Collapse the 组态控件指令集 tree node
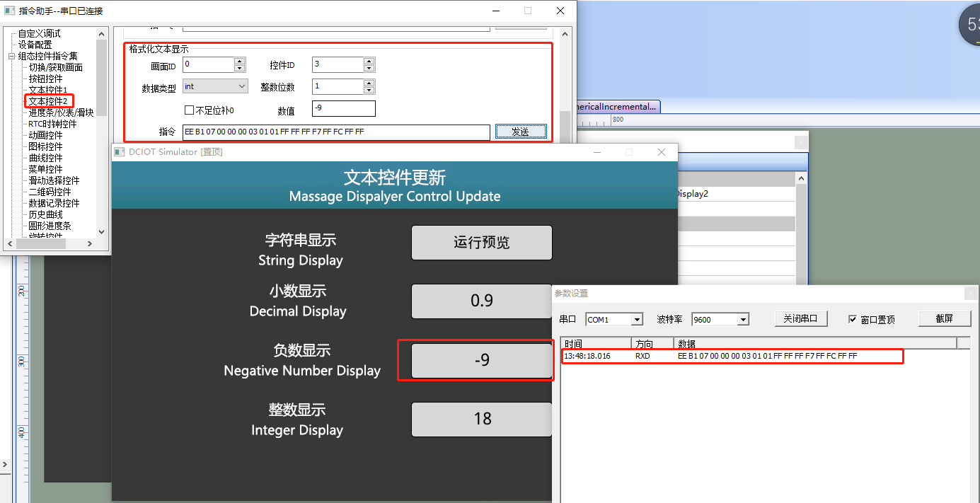Viewport: 980px width, 503px height. pyautogui.click(x=11, y=57)
